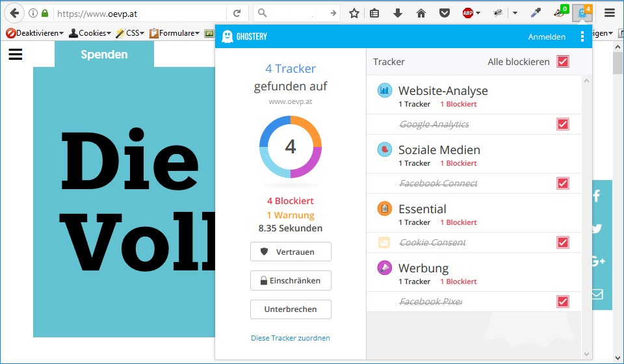Click the Soziale Medien category heading
This screenshot has height=364, width=624.
[x=439, y=150]
